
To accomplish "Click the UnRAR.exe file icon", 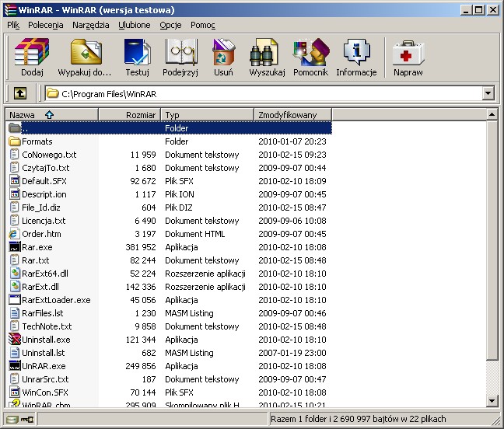I will [x=15, y=366].
